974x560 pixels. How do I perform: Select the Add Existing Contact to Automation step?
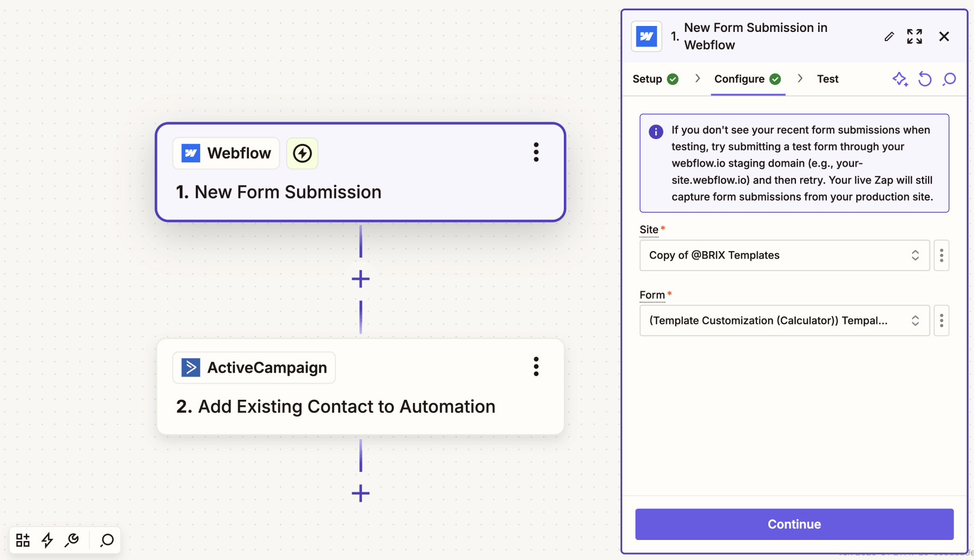click(x=360, y=386)
